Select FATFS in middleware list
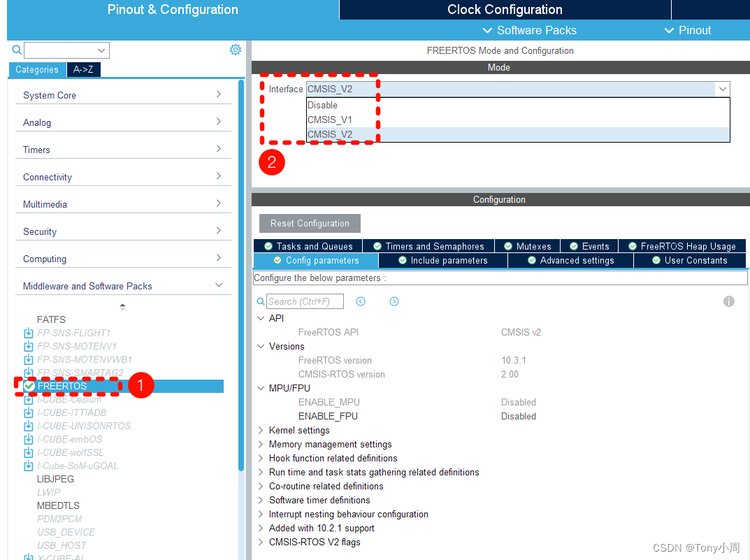The height and width of the screenshot is (560, 750). (x=51, y=320)
